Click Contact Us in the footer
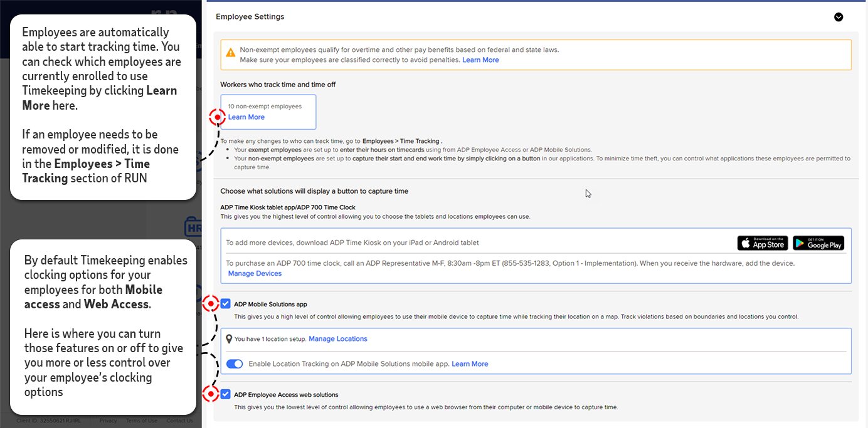 coord(180,420)
